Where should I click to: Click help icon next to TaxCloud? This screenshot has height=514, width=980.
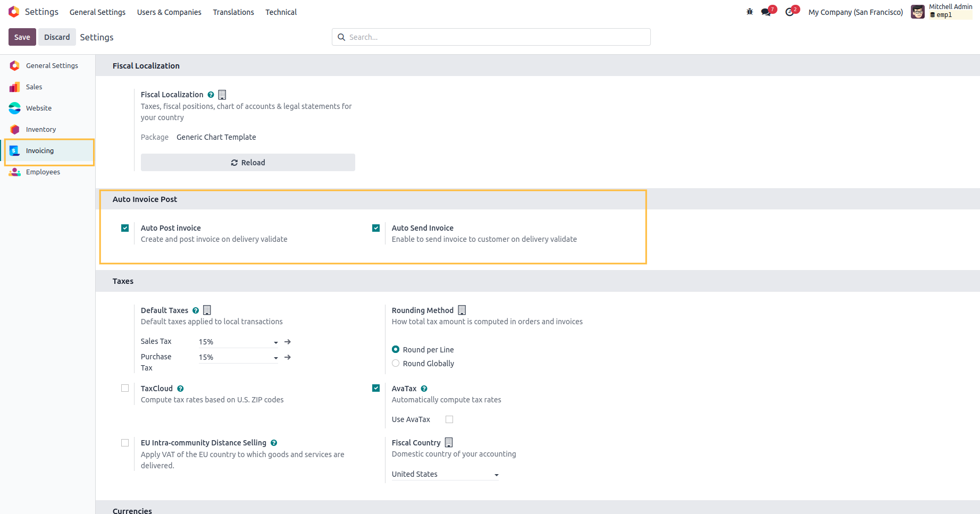click(180, 389)
